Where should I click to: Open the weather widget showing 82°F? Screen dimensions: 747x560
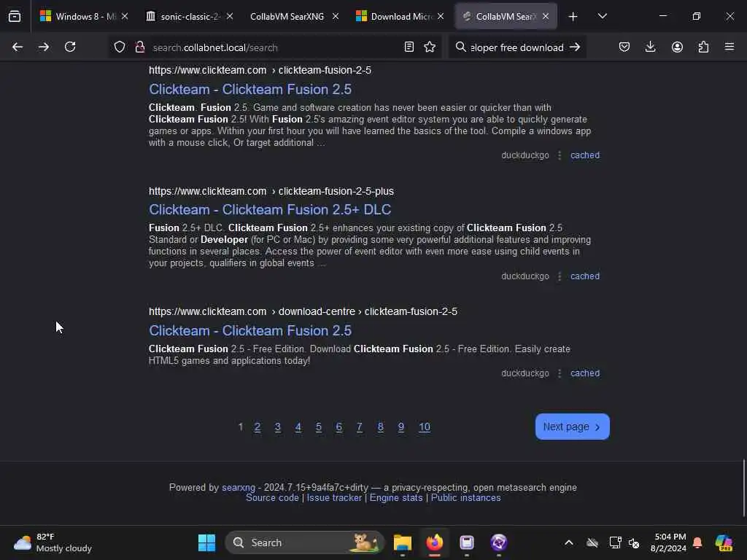coord(53,542)
